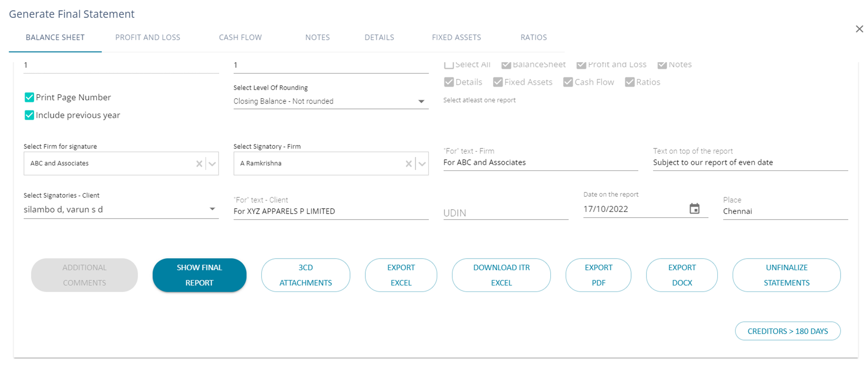Open the Select Signatory - Firm chevron
Screen dimensions: 868x367
click(x=422, y=164)
